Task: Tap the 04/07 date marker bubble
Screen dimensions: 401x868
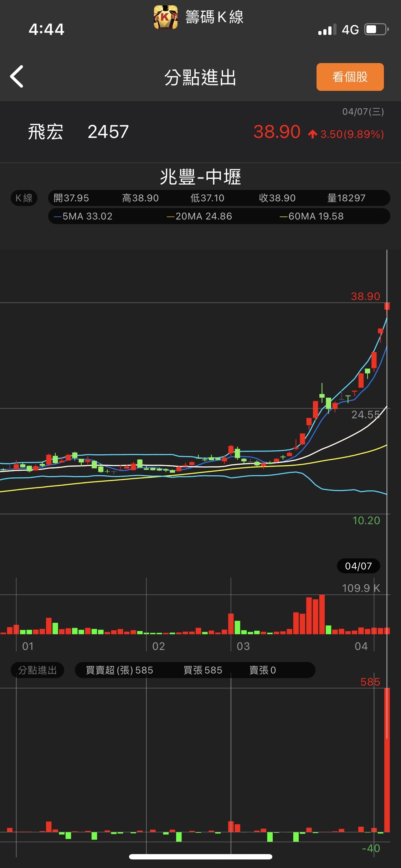Action: tap(358, 566)
